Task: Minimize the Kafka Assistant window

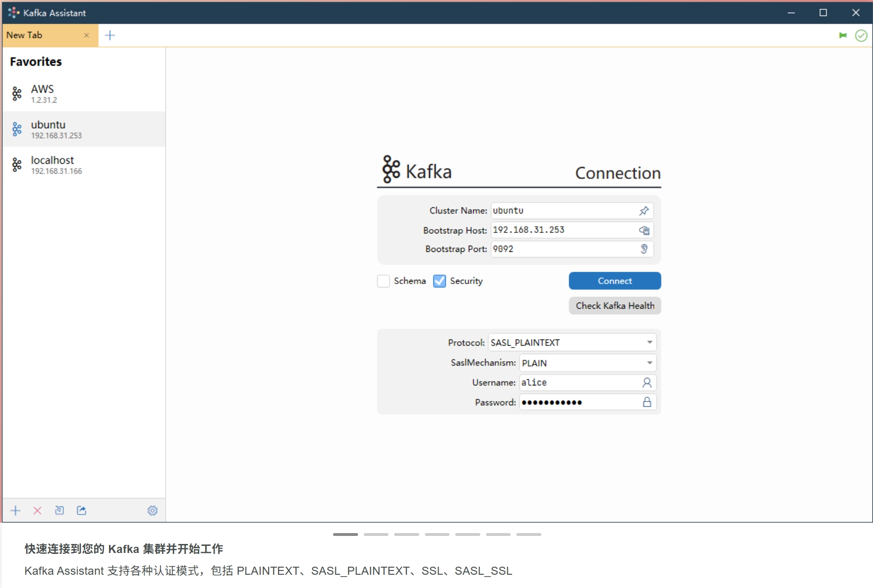Action: pos(791,13)
